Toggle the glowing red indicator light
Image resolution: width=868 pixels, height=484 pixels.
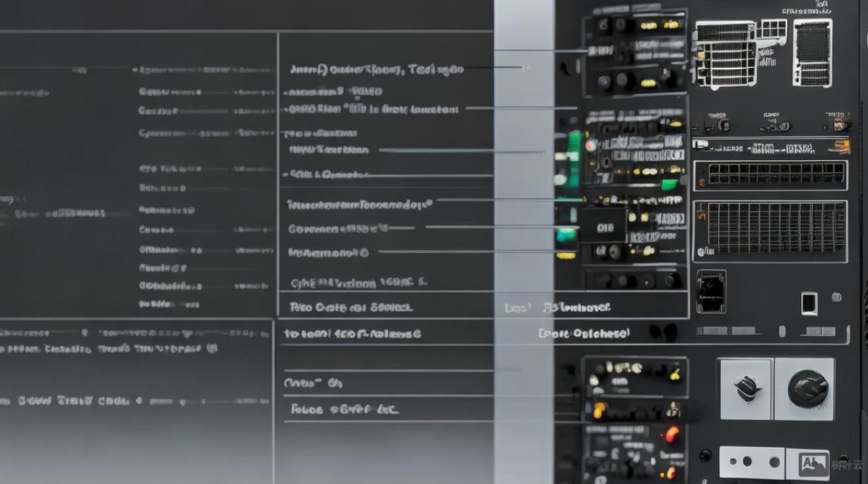pyautogui.click(x=671, y=435)
